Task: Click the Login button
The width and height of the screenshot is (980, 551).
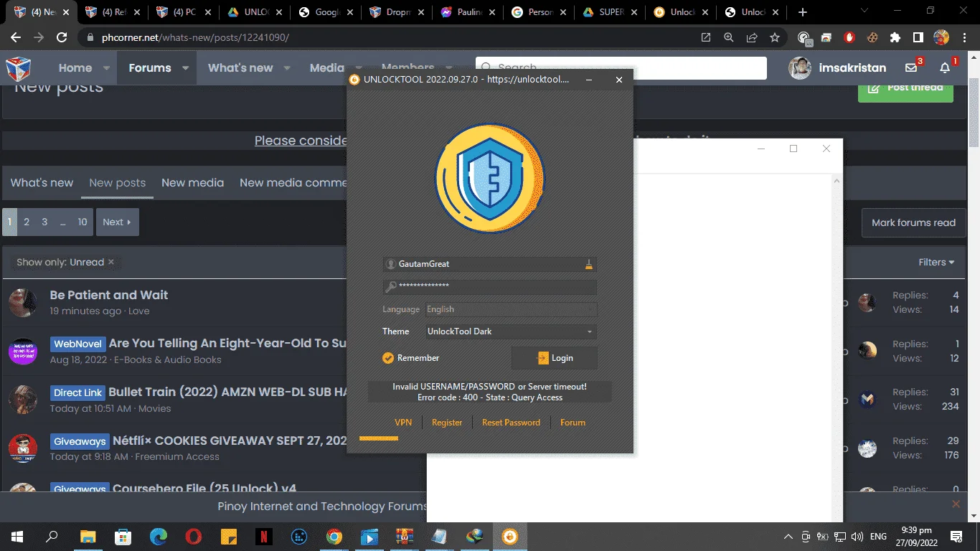Action: click(554, 358)
